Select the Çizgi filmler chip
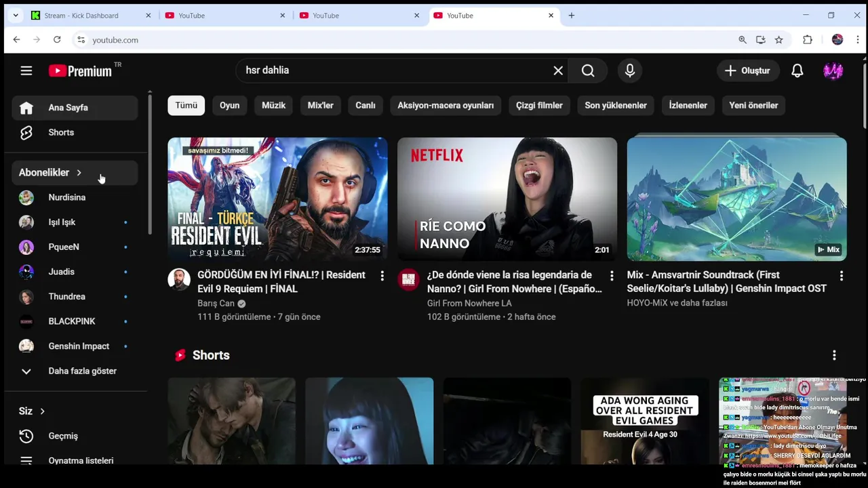 point(539,105)
